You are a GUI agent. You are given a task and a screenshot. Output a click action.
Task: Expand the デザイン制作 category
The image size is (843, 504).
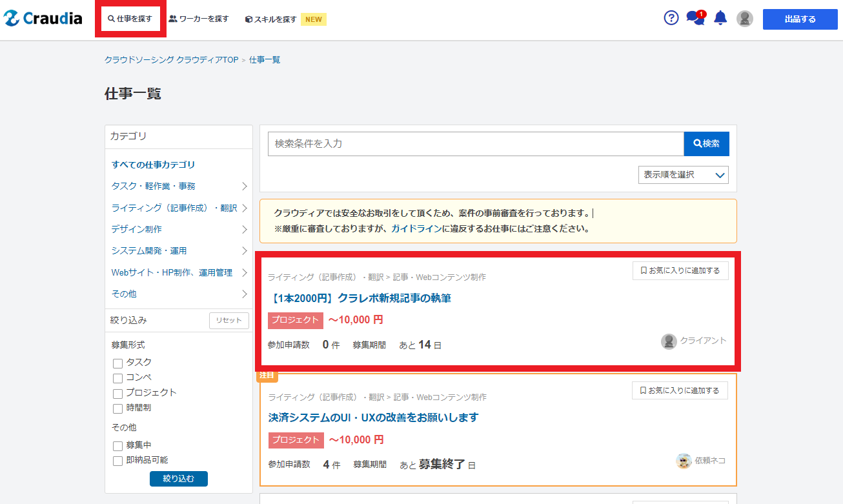point(179,229)
